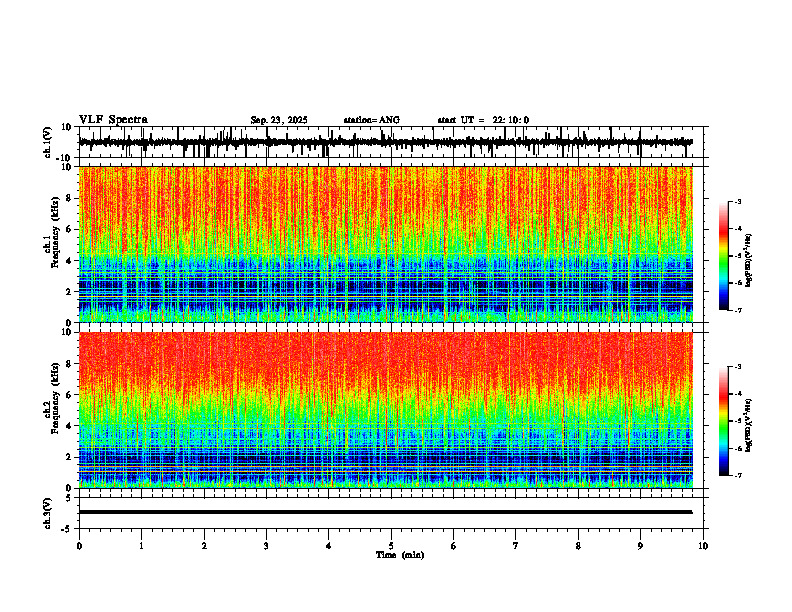Click the "VLF Spectra" plot title

pos(113,120)
